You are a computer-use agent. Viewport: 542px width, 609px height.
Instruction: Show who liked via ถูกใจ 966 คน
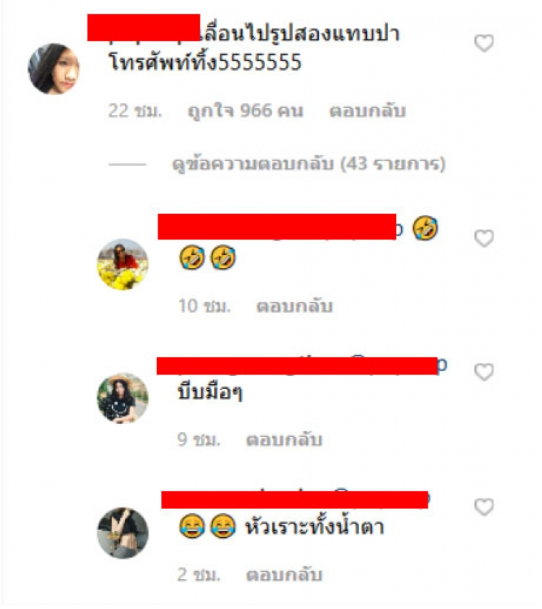pyautogui.click(x=245, y=111)
